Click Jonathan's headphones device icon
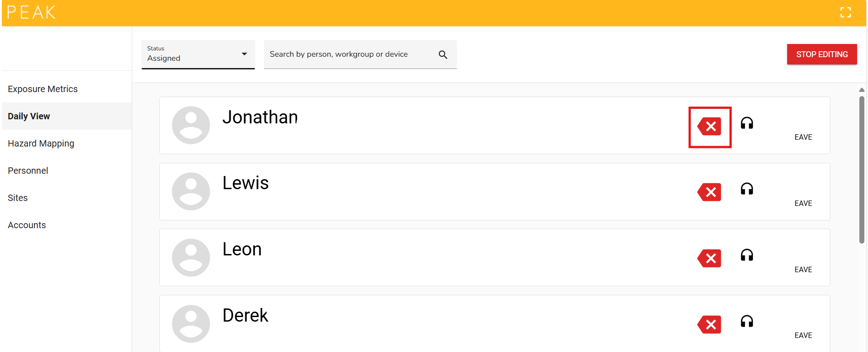 tap(747, 123)
